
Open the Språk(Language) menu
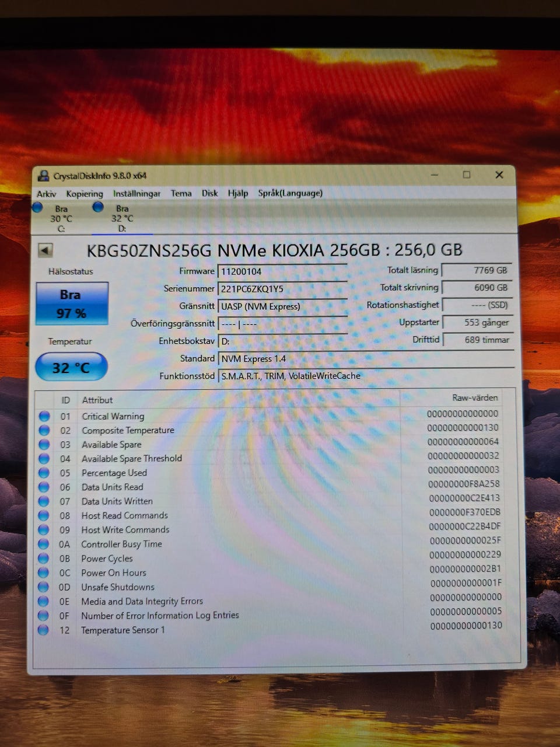tap(290, 193)
